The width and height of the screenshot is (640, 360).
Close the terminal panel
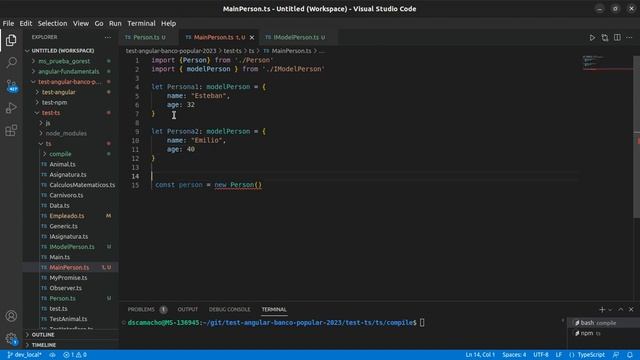tap(631, 309)
